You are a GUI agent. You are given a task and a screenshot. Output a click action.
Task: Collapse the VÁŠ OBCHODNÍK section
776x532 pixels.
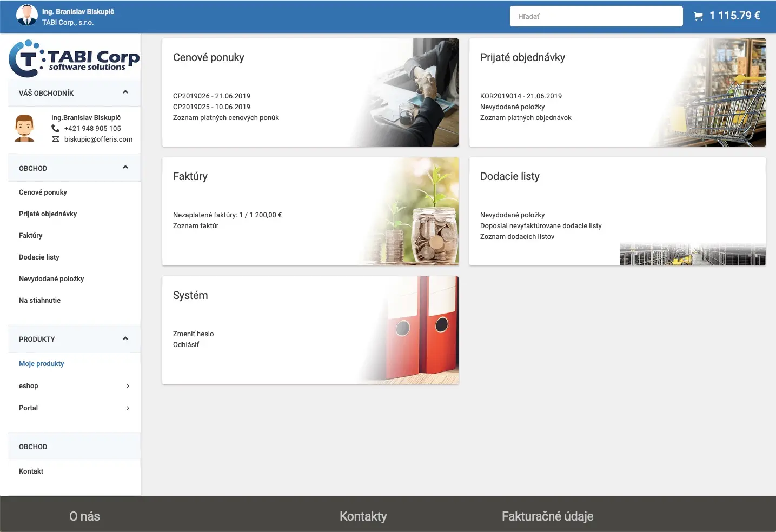[x=125, y=92]
